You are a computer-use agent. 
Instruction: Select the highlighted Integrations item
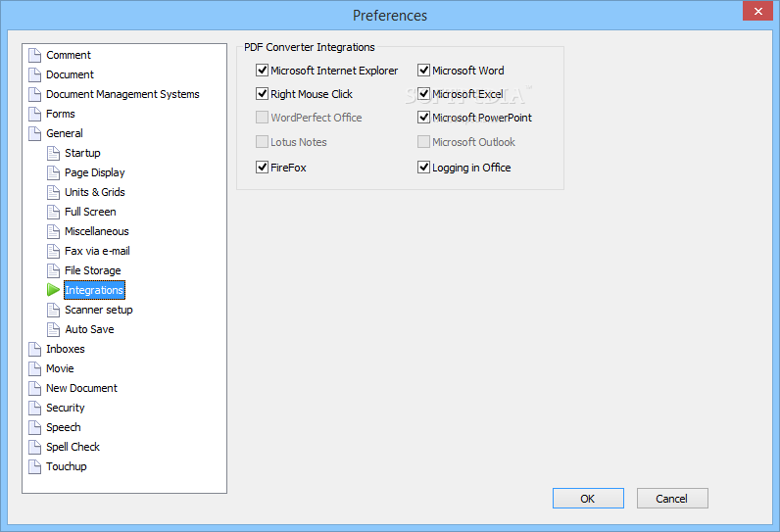coord(94,290)
